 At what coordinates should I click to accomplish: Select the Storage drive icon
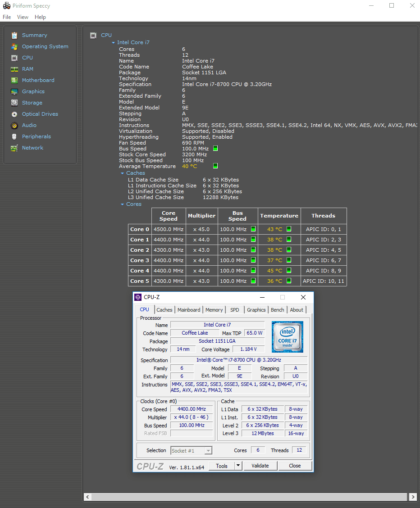click(x=14, y=103)
